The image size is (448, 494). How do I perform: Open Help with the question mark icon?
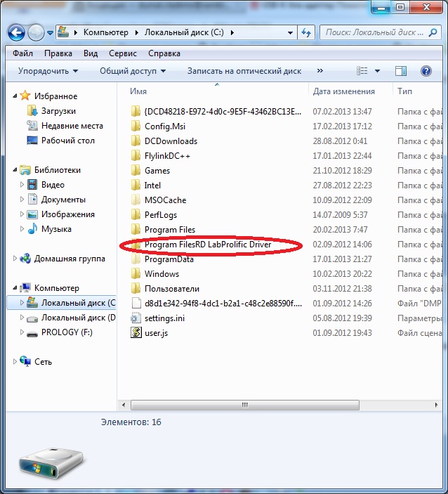426,71
